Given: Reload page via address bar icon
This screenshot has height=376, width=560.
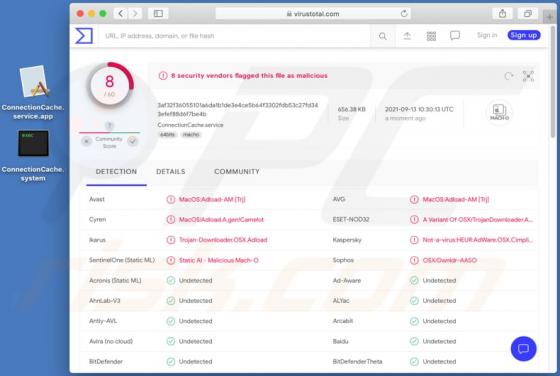Looking at the screenshot, I should pos(404,14).
